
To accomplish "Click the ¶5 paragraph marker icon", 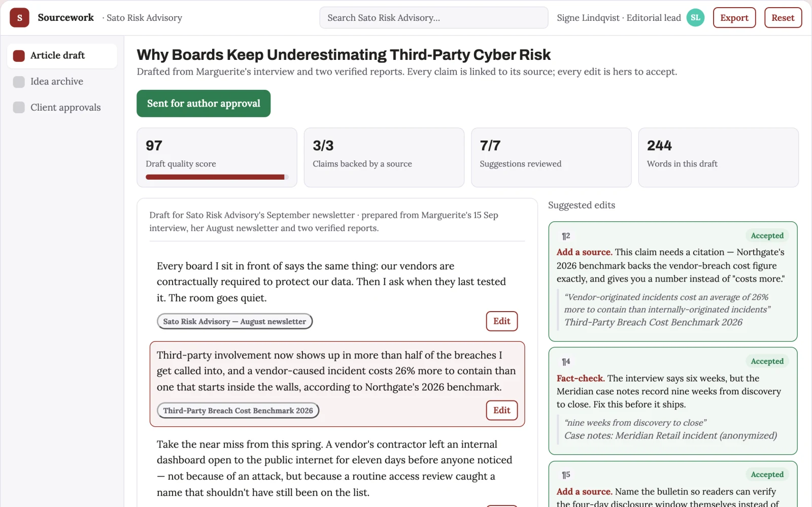I will pos(566,475).
